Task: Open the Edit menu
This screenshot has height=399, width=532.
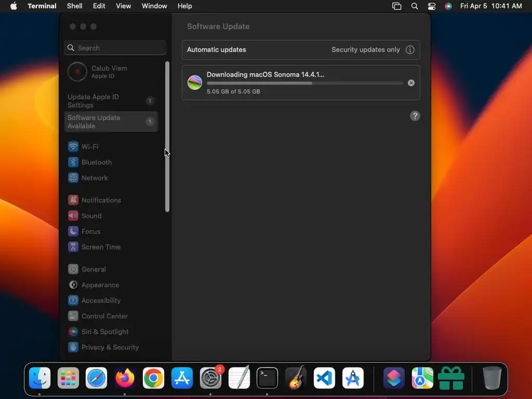Action: (99, 6)
